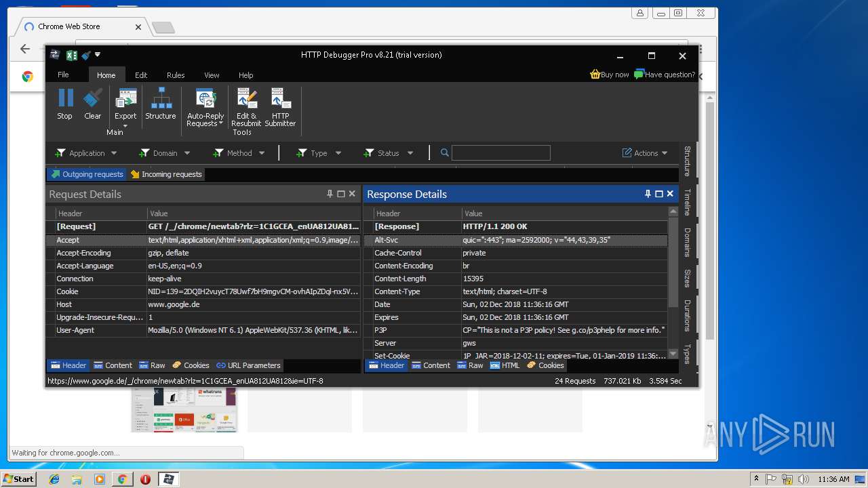Launch the Edit & Resubmit tool
Viewport: 868px width, 488px height.
(x=245, y=107)
